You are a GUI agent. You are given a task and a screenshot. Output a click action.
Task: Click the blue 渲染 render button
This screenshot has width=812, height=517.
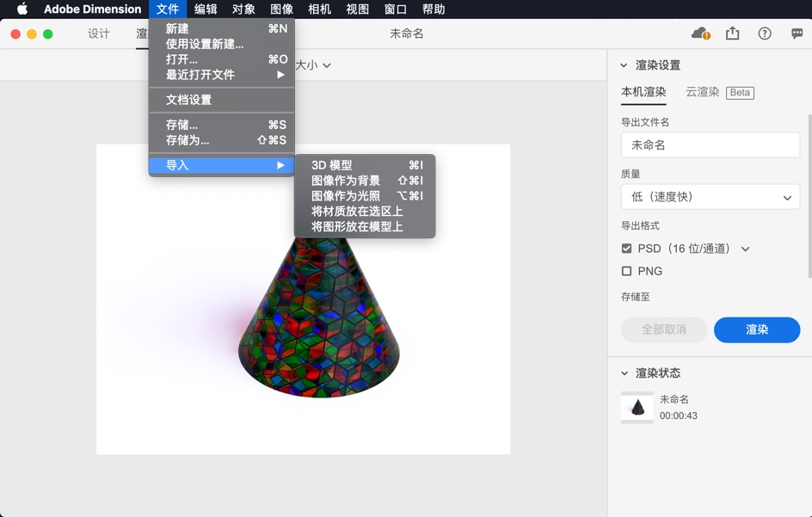pyautogui.click(x=757, y=329)
